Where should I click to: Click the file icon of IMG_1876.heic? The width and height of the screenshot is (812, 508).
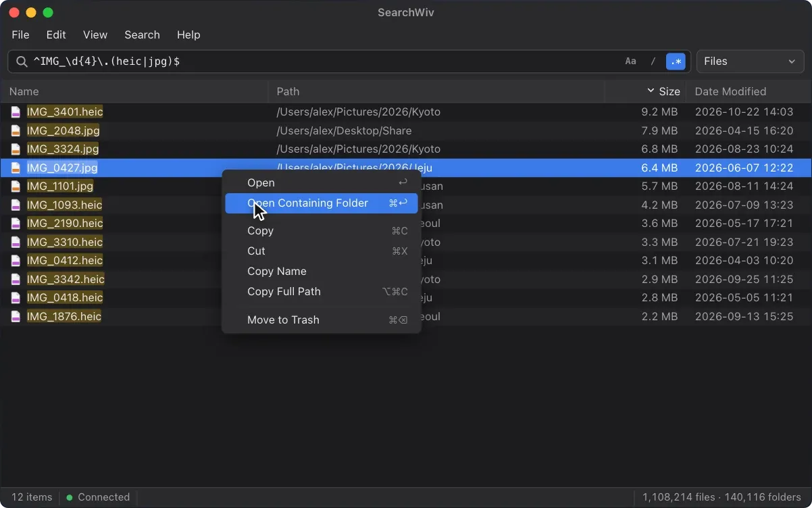point(16,316)
